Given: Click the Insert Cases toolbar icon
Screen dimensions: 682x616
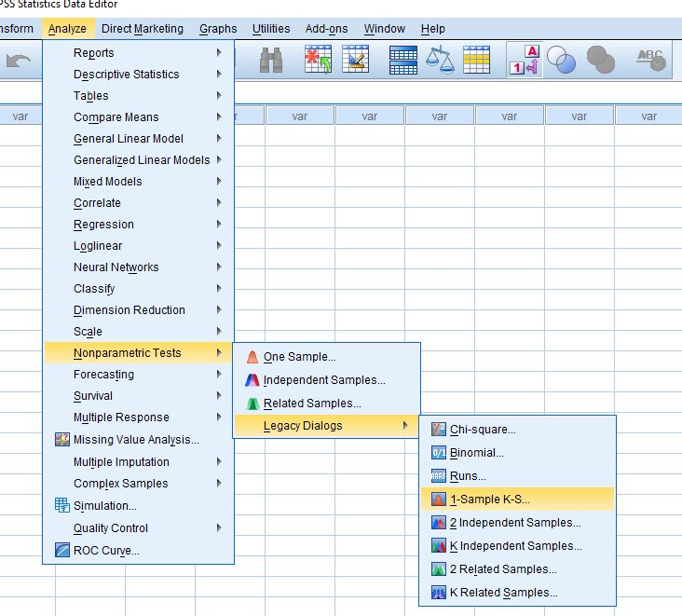Looking at the screenshot, I should [x=318, y=59].
